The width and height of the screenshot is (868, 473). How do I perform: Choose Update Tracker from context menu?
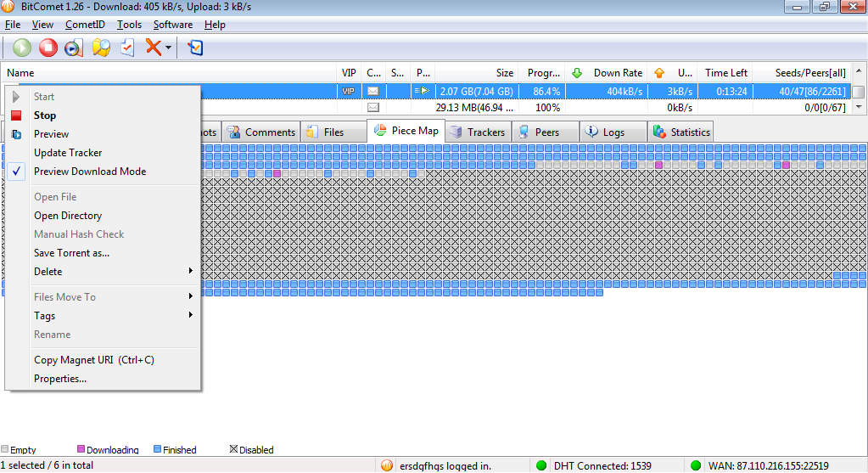click(68, 153)
